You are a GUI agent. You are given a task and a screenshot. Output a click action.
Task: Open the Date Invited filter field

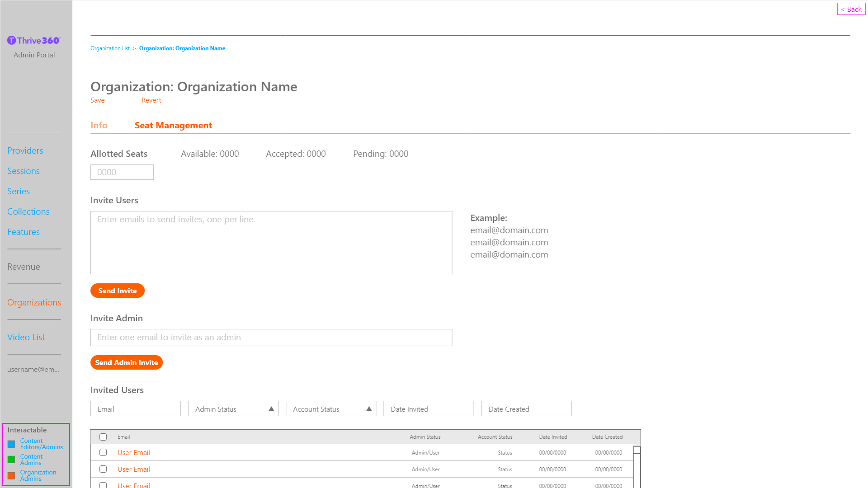(x=429, y=409)
